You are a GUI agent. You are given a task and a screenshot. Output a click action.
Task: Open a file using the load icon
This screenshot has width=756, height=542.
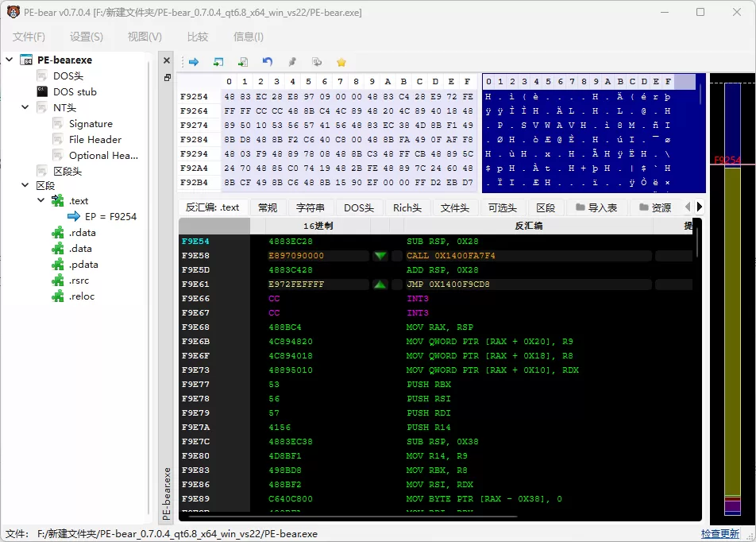217,62
